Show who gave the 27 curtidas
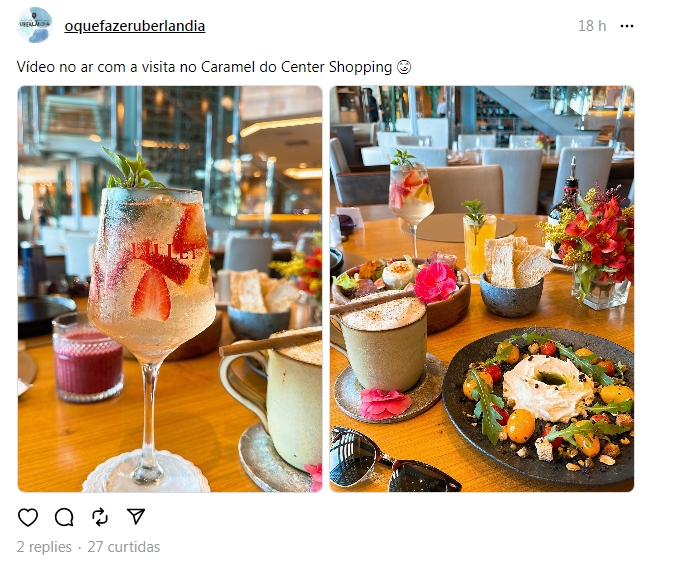690x572 pixels. pos(124,547)
